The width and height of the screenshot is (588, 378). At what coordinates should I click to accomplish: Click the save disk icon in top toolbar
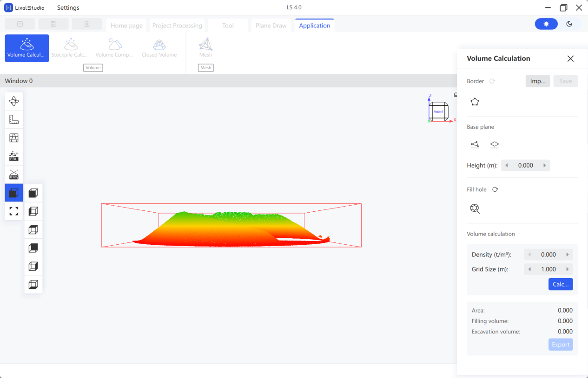(x=53, y=24)
